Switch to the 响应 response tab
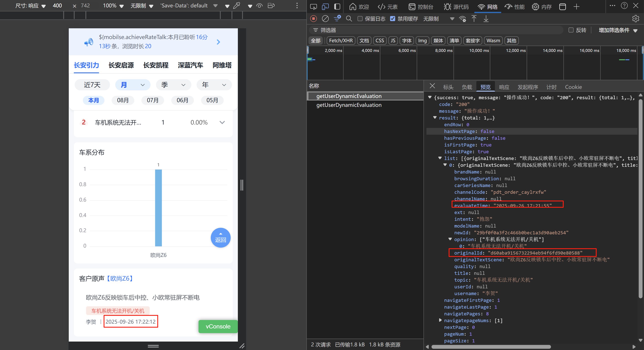Viewport: 644px width, 350px height. [x=504, y=87]
